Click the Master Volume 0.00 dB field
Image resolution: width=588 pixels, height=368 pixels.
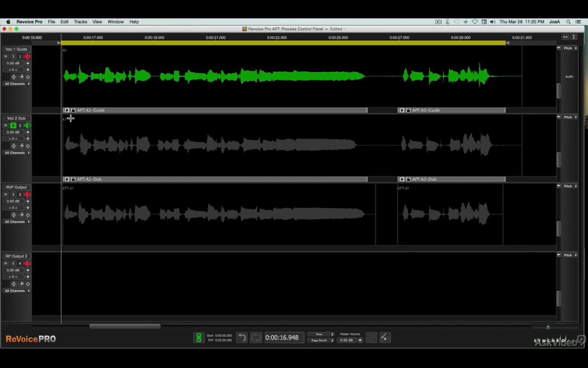tap(347, 340)
